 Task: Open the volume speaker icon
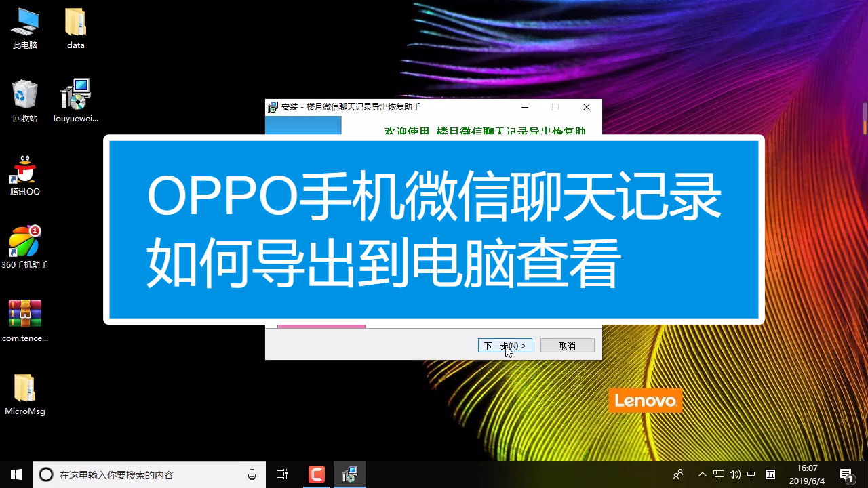(735, 474)
